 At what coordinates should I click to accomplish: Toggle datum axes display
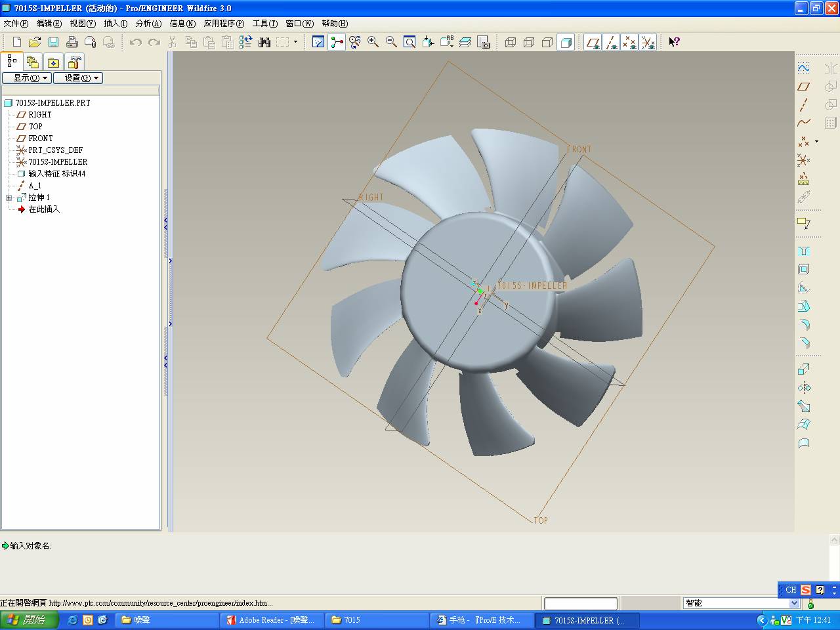[x=611, y=42]
